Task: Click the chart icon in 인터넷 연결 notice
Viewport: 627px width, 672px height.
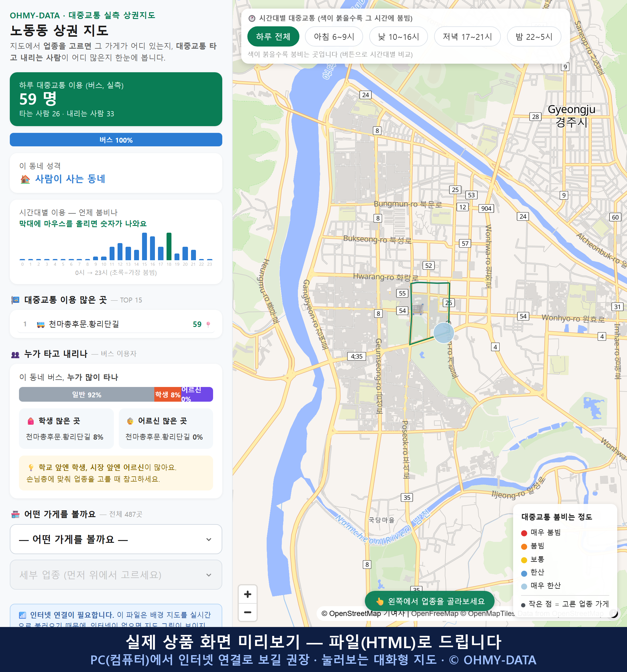Action: point(23,615)
